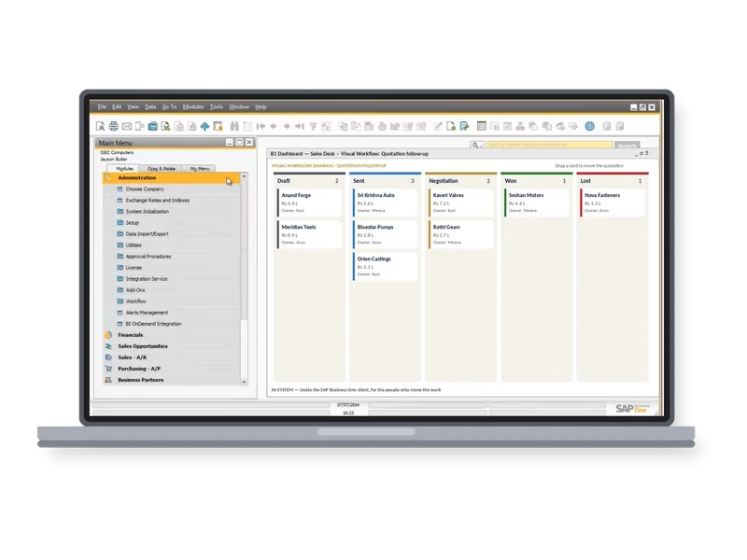Click the blue Help question mark icon

[x=589, y=126]
